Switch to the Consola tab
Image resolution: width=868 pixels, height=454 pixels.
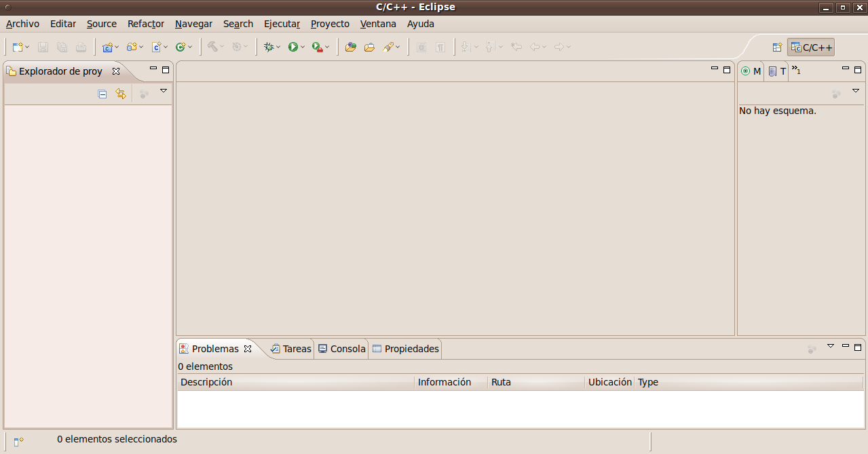point(342,349)
